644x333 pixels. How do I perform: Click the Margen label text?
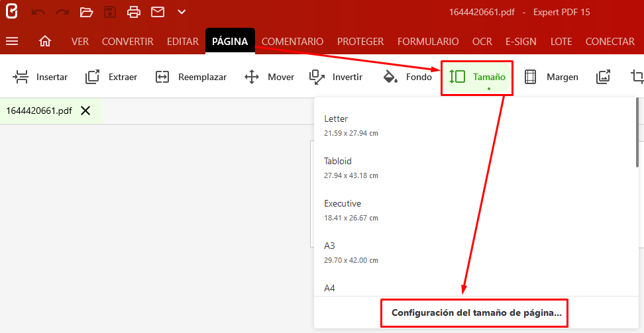pyautogui.click(x=563, y=77)
